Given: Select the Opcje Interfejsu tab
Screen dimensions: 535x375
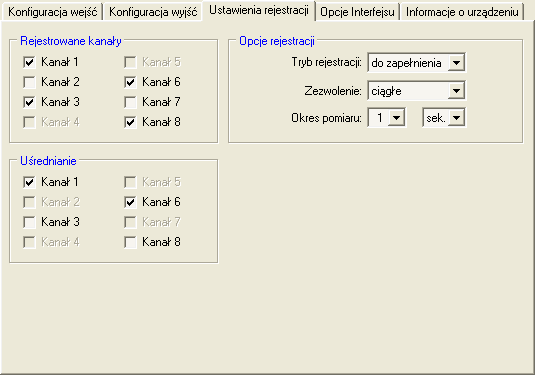Looking at the screenshot, I should pos(357,12).
